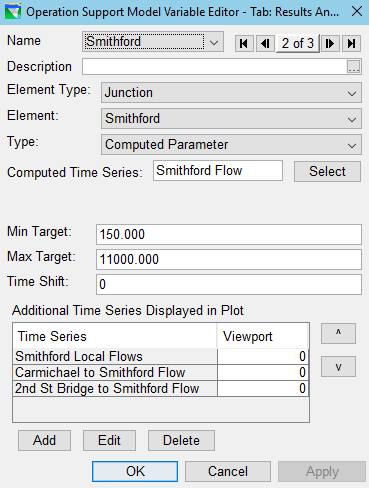Open description ellipsis editor button
This screenshot has height=488, width=369.
(x=353, y=67)
